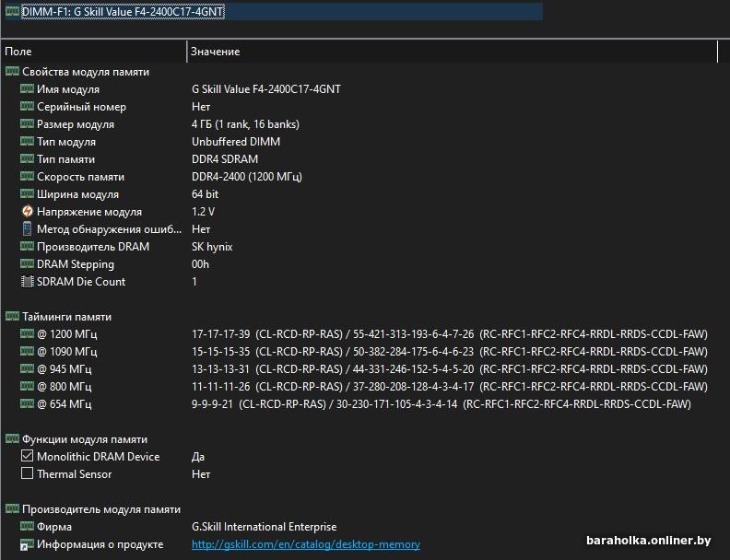Select the DDR4 SDRAM value
The height and width of the screenshot is (560, 730).
click(x=224, y=159)
